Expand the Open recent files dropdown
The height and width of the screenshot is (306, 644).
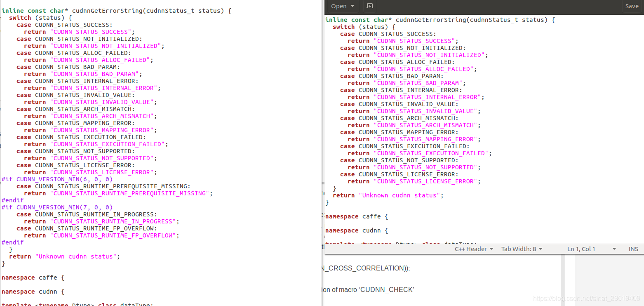pyautogui.click(x=342, y=6)
